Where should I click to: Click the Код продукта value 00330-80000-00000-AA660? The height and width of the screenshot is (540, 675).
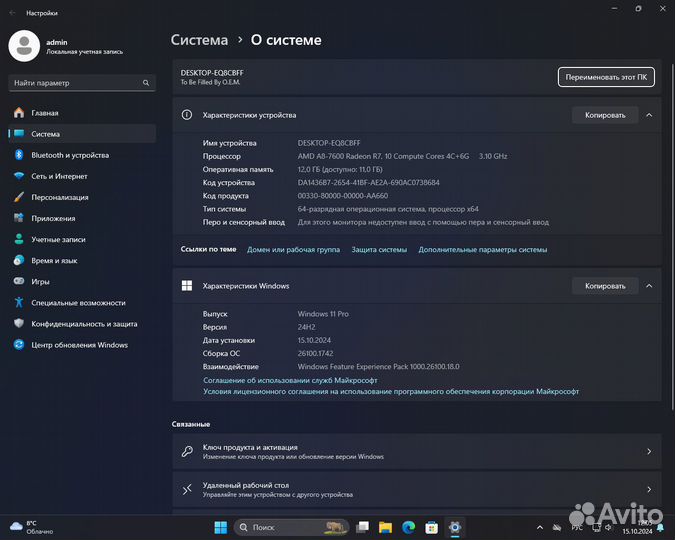coord(343,196)
